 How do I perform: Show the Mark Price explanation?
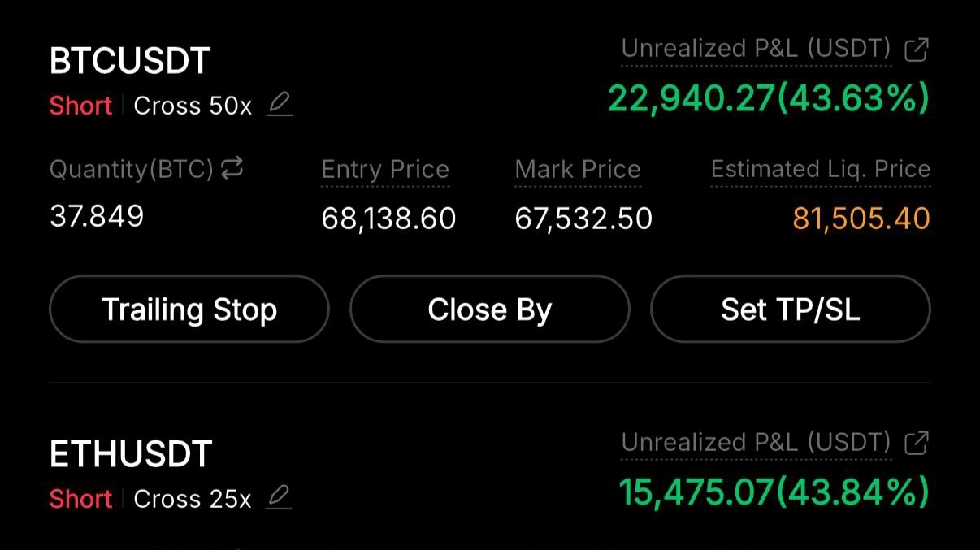pos(578,169)
